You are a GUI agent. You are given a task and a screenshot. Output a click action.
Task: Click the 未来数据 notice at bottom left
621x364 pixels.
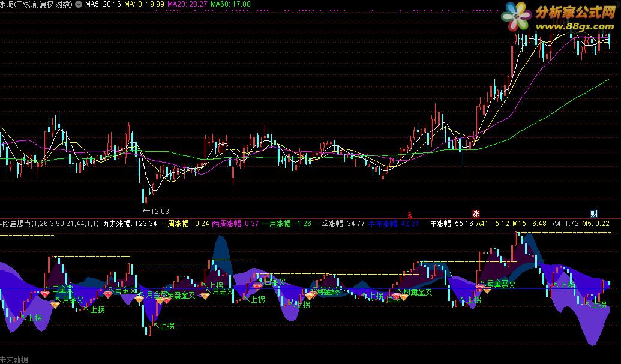(14, 360)
